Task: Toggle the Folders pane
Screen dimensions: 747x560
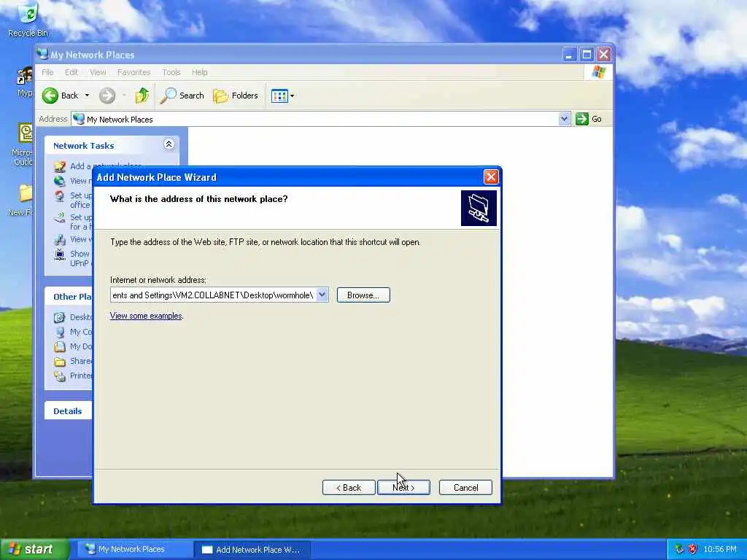Action: [236, 96]
